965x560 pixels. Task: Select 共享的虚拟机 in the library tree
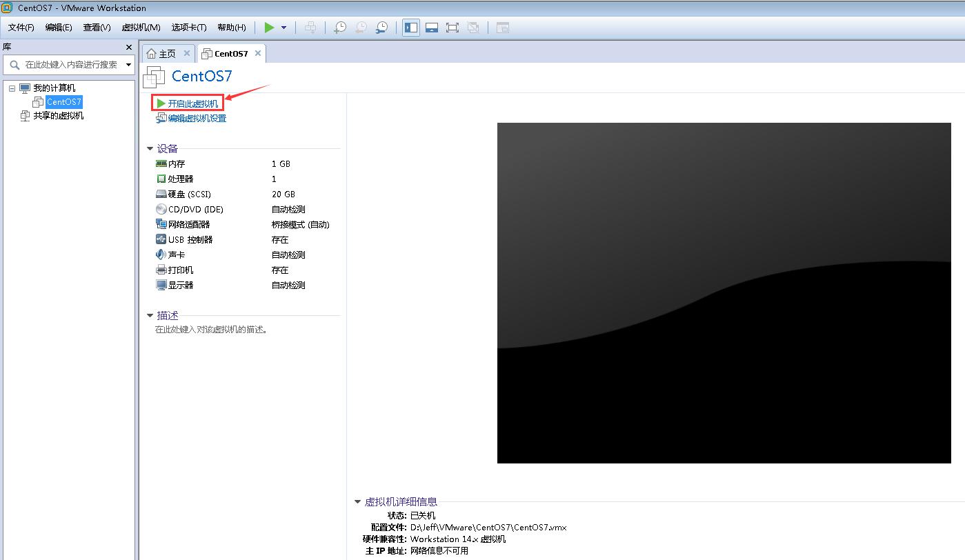click(58, 116)
